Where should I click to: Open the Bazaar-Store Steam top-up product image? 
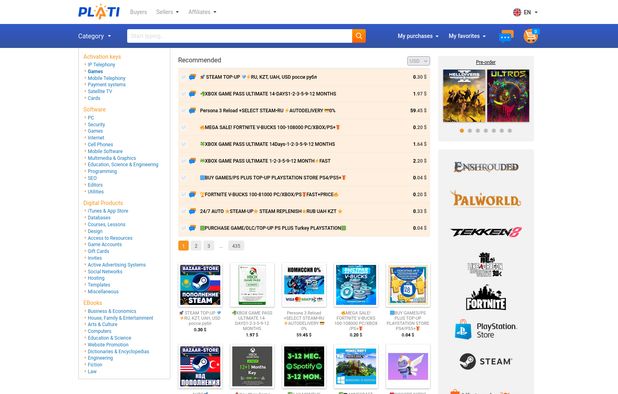click(x=200, y=285)
